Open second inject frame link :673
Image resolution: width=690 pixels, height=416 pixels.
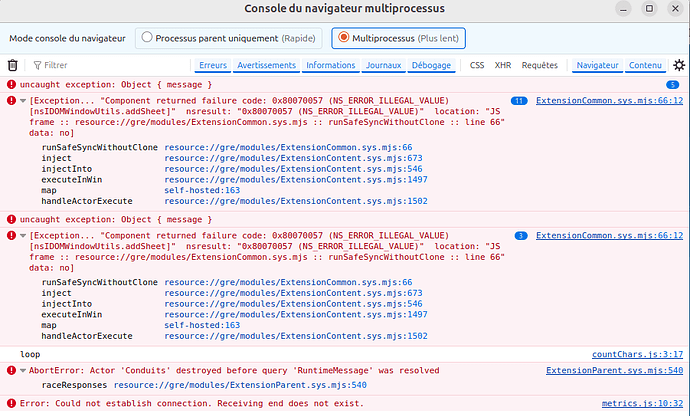(293, 293)
